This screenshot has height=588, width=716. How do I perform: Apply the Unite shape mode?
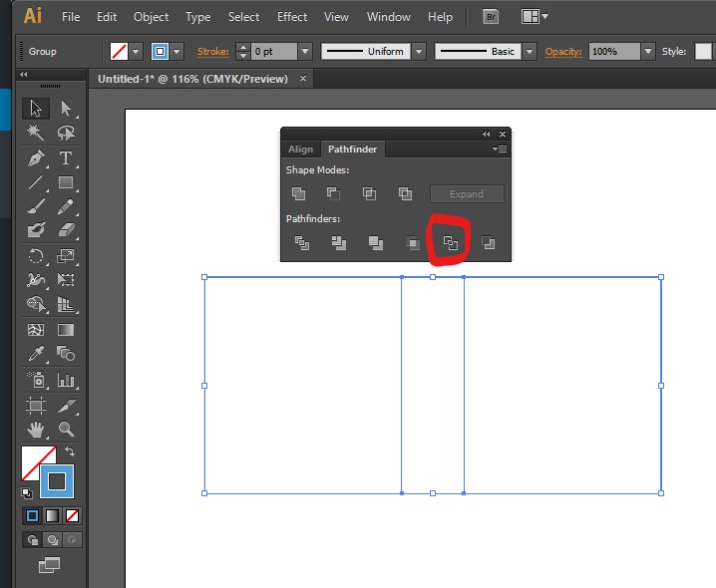pos(298,193)
